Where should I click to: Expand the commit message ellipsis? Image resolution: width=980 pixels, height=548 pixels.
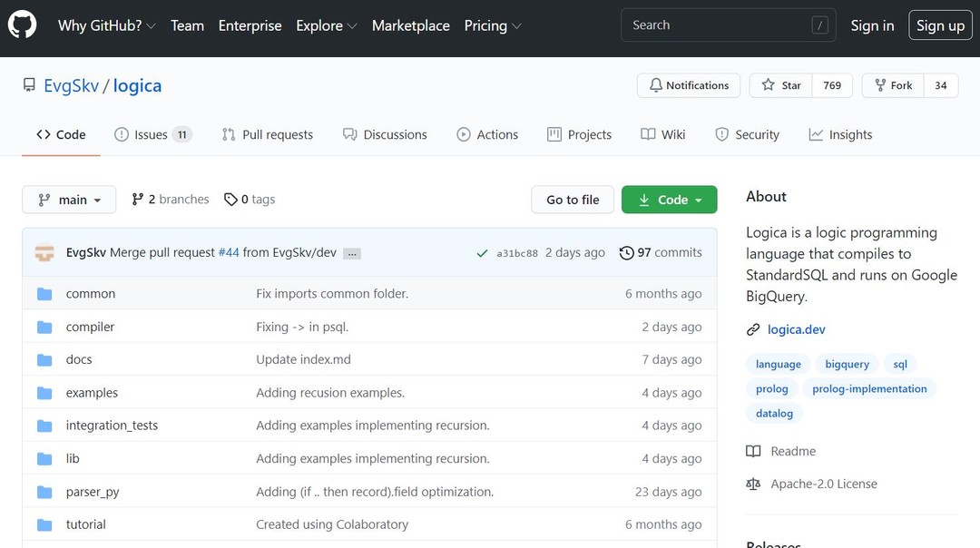[352, 254]
